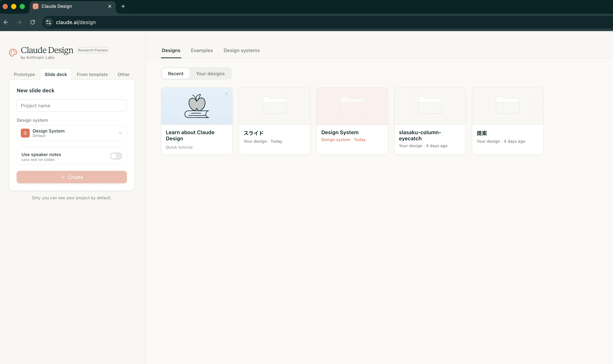613x364 pixels.
Task: Click the browser back arrow
Action: click(6, 22)
